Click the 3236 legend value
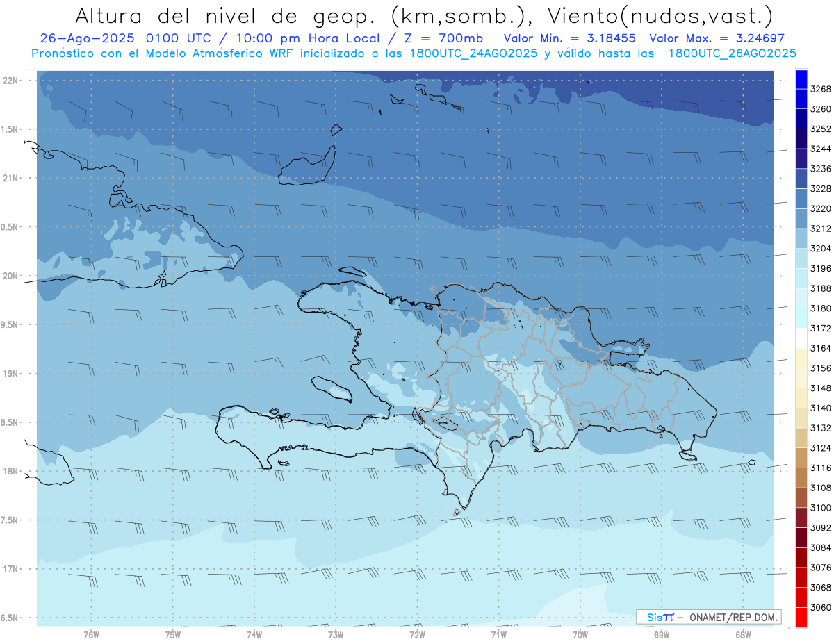 [821, 169]
